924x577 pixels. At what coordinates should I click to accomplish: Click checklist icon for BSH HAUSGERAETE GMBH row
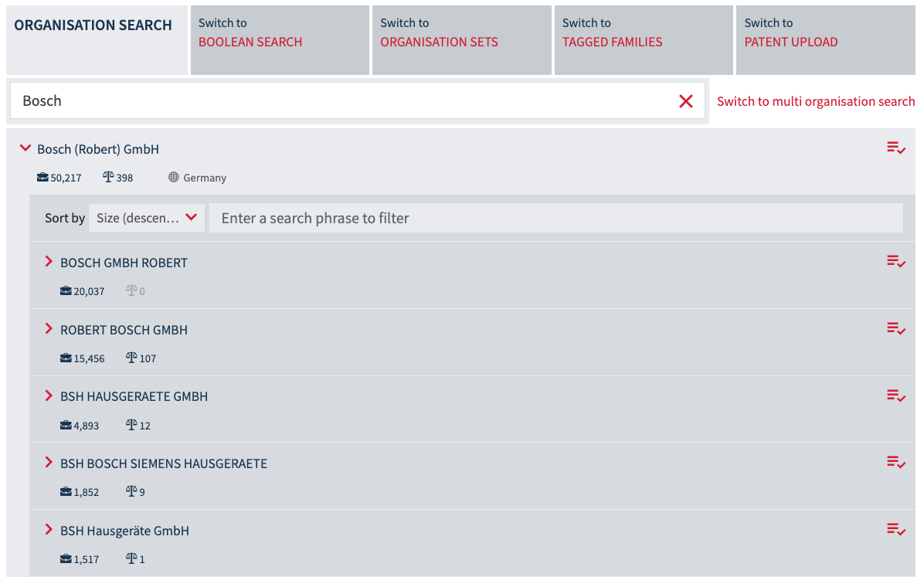coord(895,396)
